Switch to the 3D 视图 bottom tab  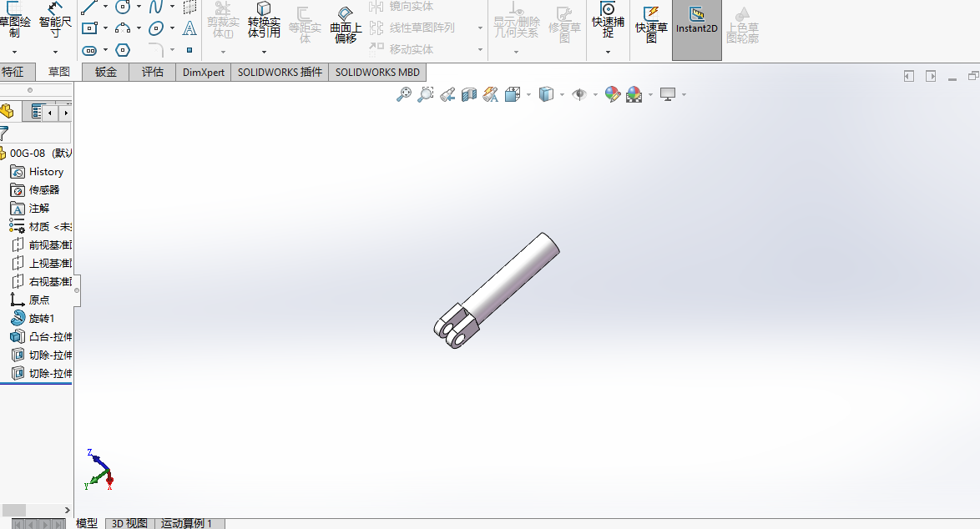129,523
